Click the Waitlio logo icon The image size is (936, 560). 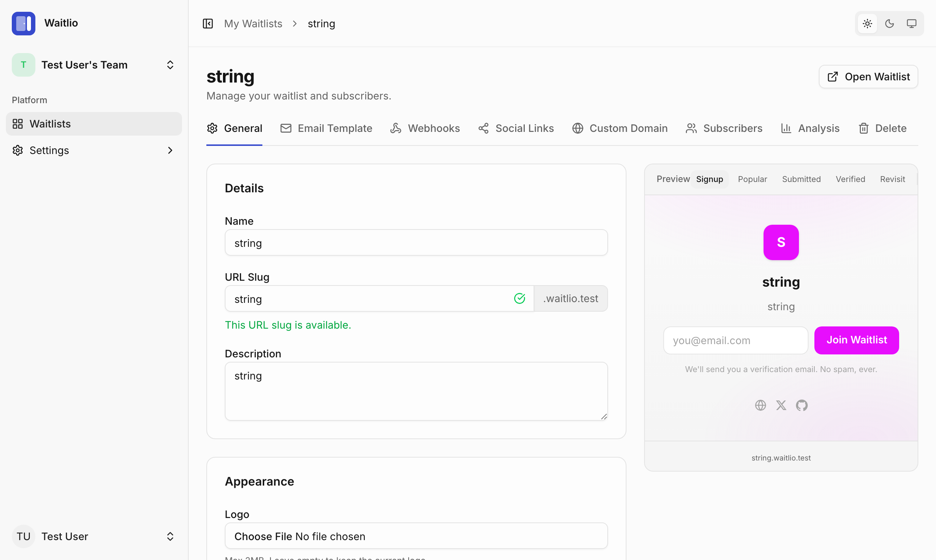(x=24, y=24)
